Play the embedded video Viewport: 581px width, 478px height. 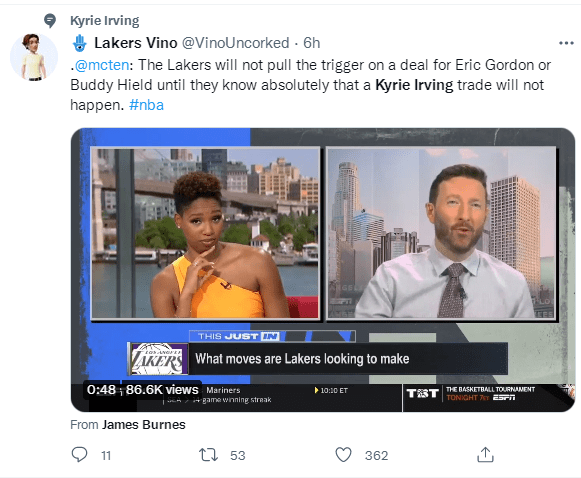323,270
